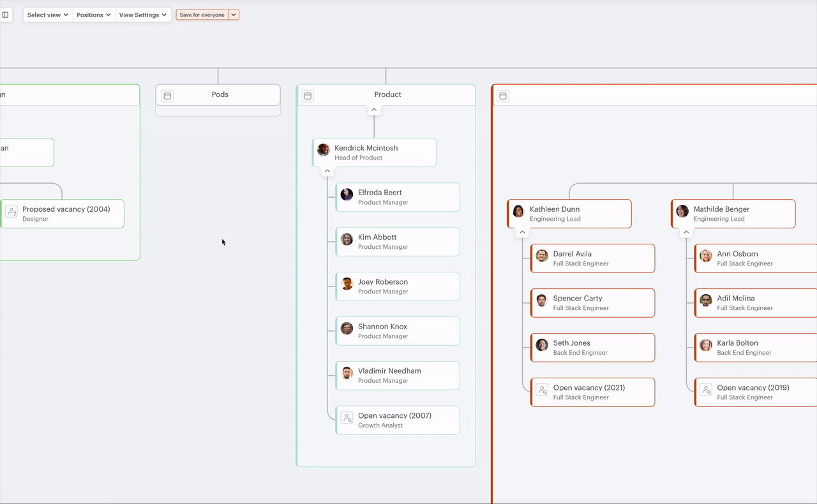
Task: Click the open vacancy icon on the Growth Analyst card
Action: click(347, 418)
